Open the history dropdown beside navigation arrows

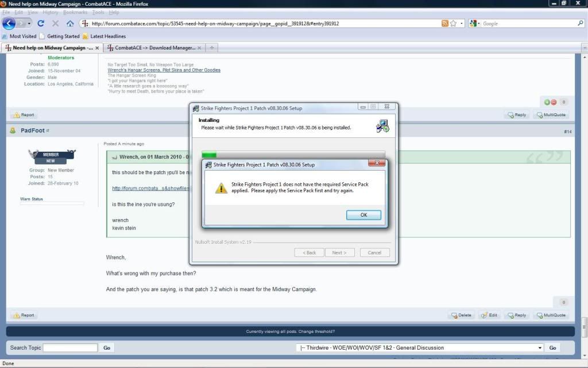click(x=29, y=23)
